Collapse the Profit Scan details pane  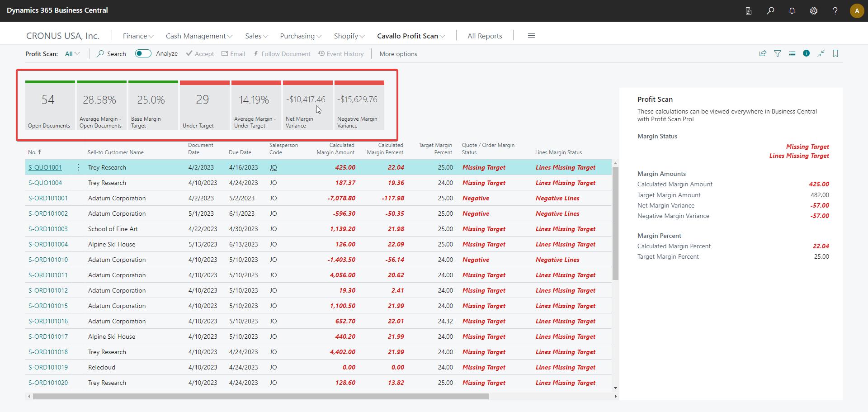(821, 53)
